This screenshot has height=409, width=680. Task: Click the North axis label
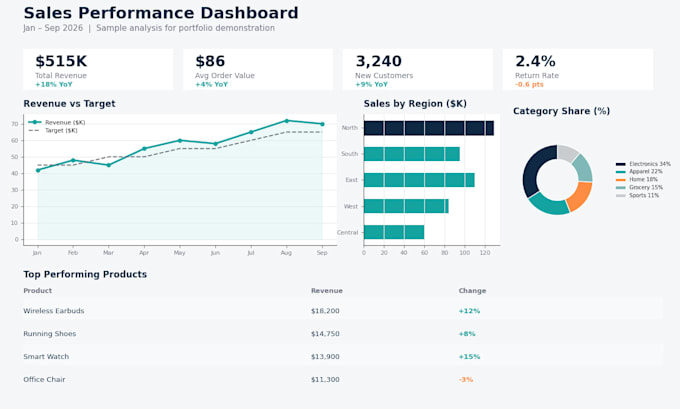pyautogui.click(x=350, y=128)
